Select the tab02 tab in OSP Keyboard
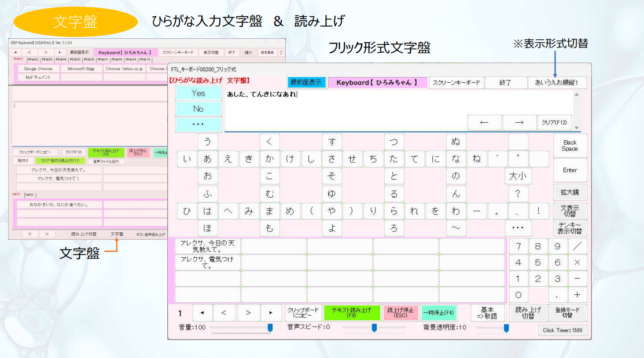644x358 pixels. [x=30, y=195]
